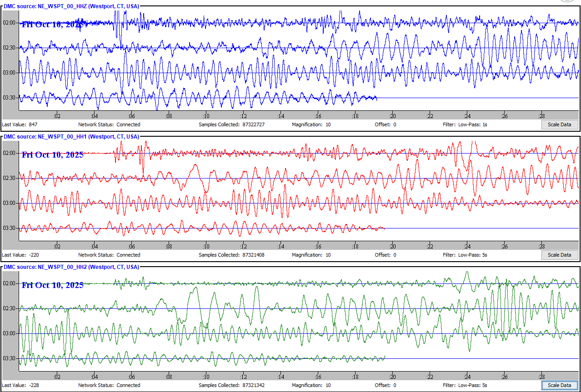This screenshot has width=581, height=392.
Task: Select the NE_WSPT_00_HHZ source title
Action: [71, 6]
